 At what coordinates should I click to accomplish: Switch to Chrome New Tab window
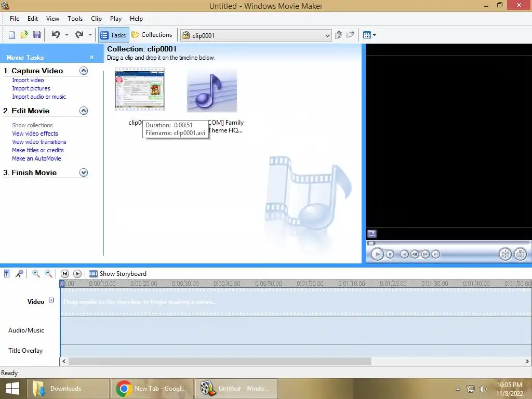152,389
